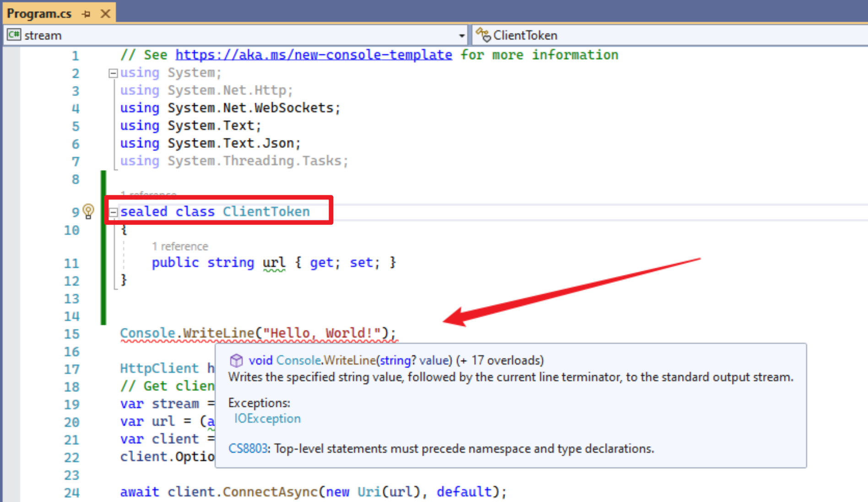This screenshot has height=502, width=868.
Task: Open the ClientToken type dropdown
Action: (668, 35)
